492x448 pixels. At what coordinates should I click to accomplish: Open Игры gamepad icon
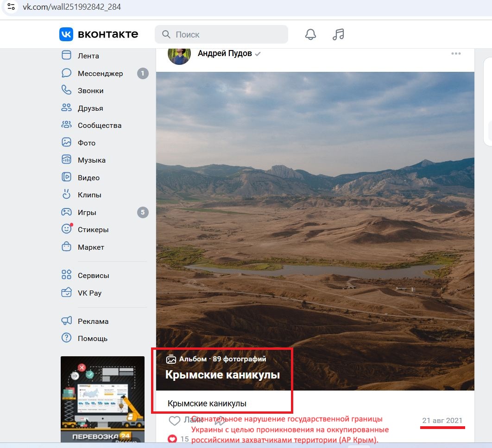tap(67, 212)
